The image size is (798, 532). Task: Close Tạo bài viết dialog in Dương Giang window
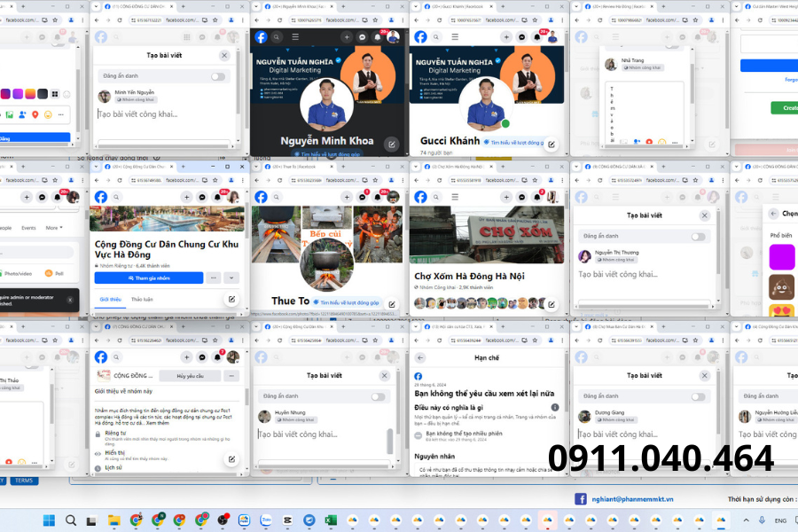point(704,376)
